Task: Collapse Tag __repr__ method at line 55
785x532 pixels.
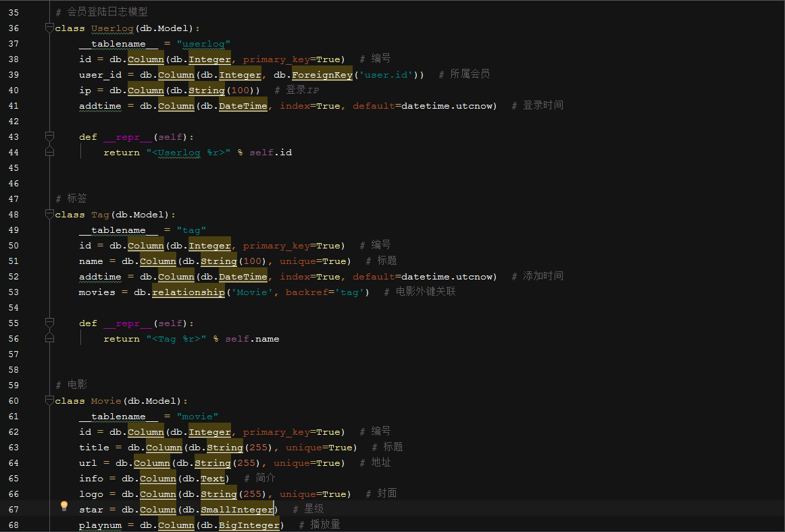Action: 49,323
